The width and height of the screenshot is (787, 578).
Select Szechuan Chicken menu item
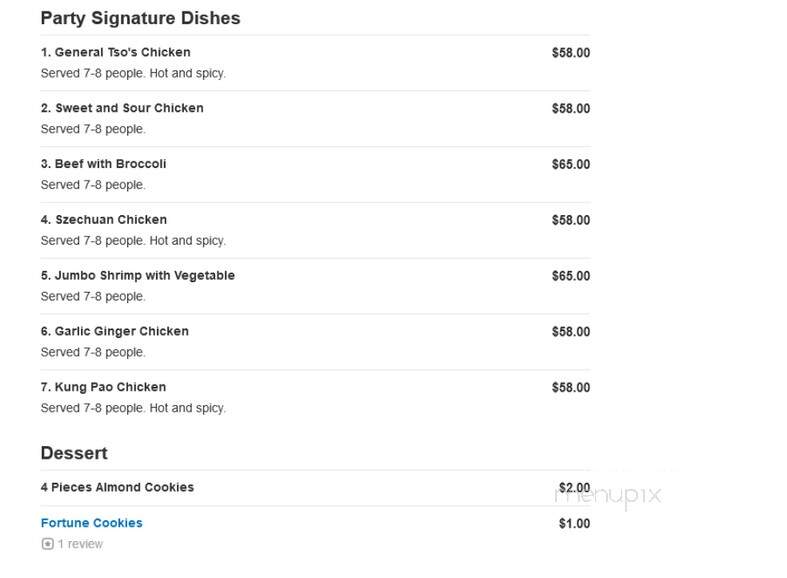click(104, 219)
